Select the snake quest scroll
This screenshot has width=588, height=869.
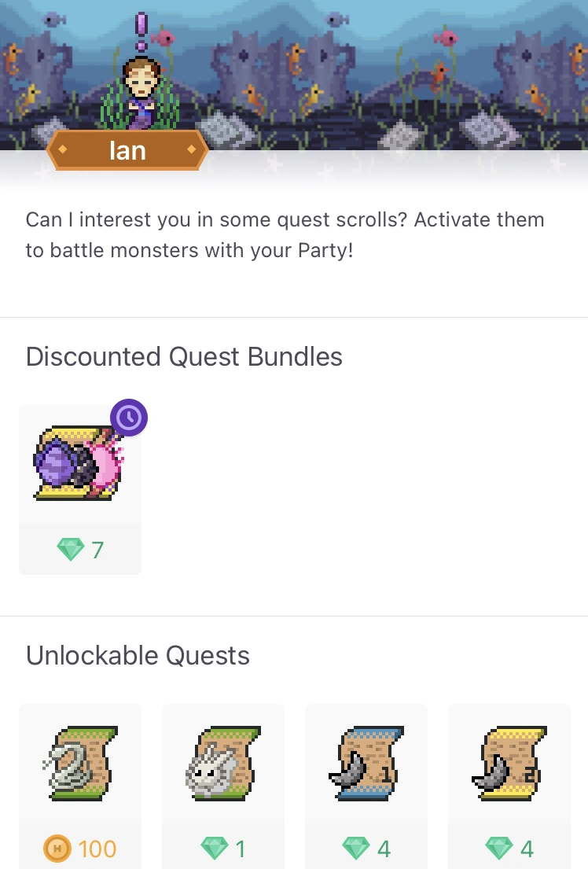pos(80,763)
